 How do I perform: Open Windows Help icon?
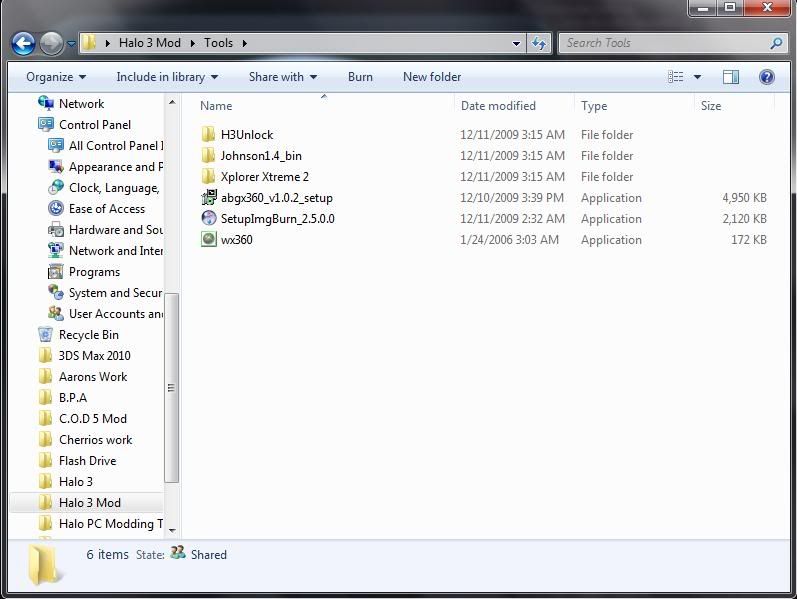[x=767, y=77]
